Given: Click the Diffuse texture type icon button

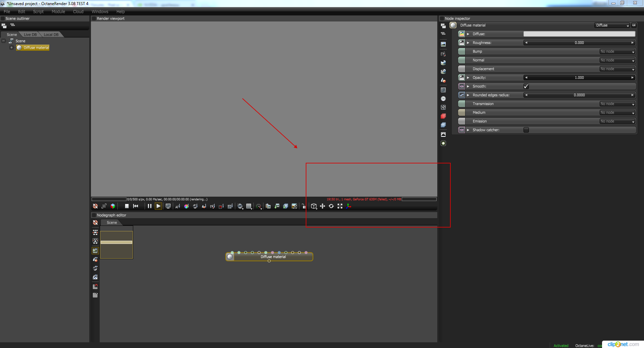Looking at the screenshot, I should (462, 34).
